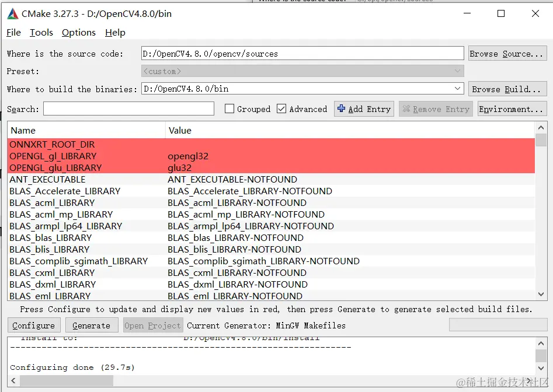Click the opengl32 value cell
Viewport: 553px width, 392px height.
[188, 156]
